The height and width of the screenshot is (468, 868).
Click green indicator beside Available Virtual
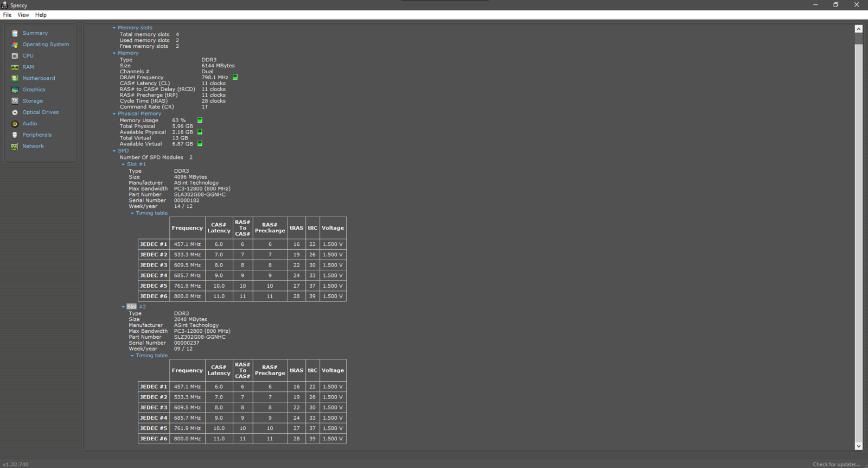coord(200,143)
